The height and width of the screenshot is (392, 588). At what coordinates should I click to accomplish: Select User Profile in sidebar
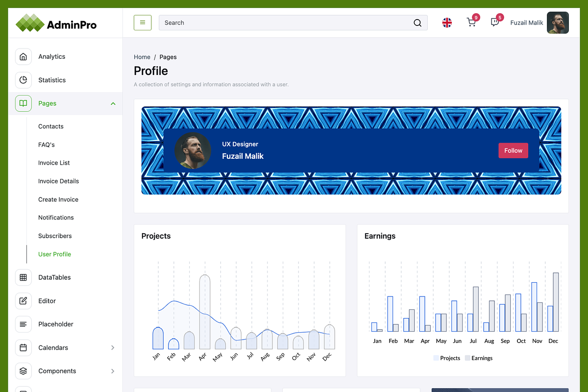[54, 254]
